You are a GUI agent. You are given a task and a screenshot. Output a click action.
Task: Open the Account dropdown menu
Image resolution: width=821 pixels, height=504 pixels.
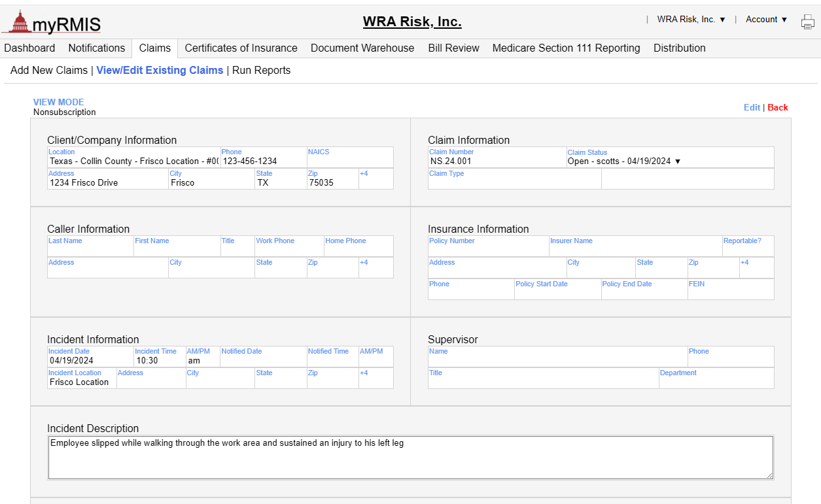point(766,20)
